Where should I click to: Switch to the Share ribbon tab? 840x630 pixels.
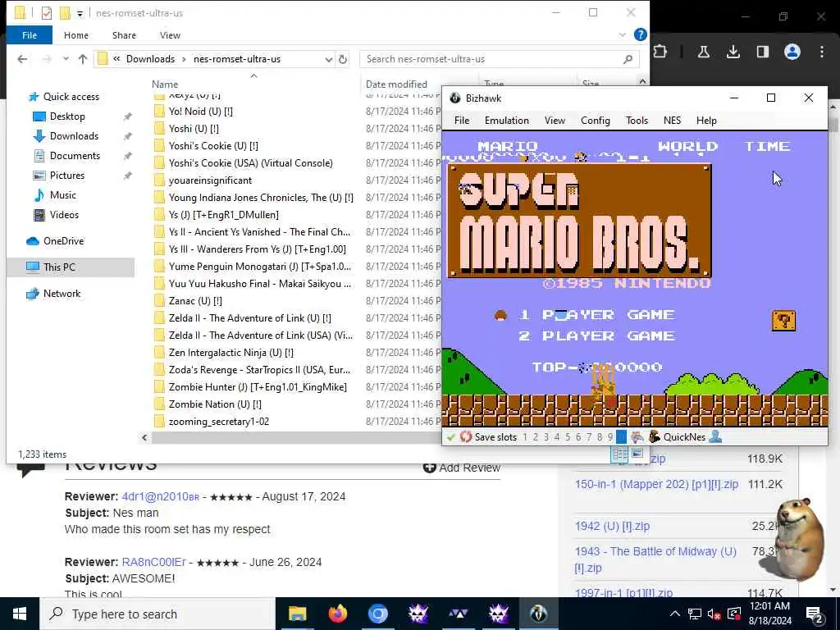pos(124,35)
